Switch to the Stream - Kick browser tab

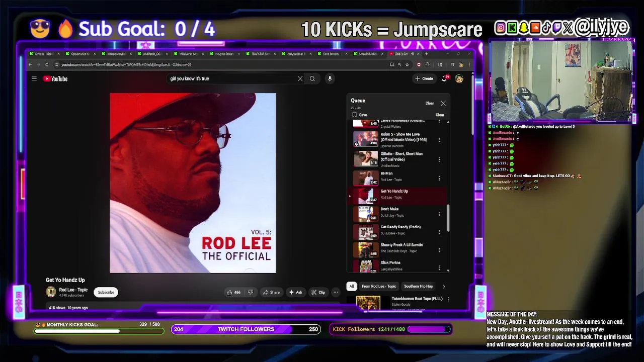[44, 54]
